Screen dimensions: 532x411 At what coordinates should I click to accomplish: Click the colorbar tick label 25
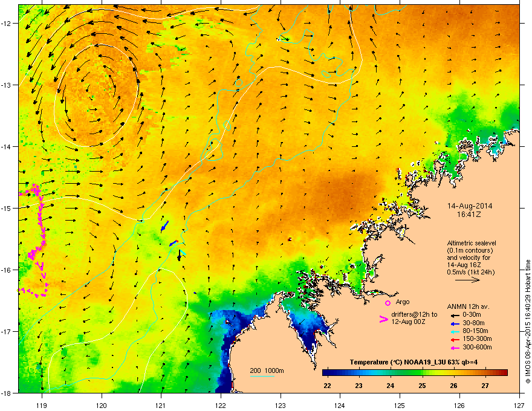[422, 386]
